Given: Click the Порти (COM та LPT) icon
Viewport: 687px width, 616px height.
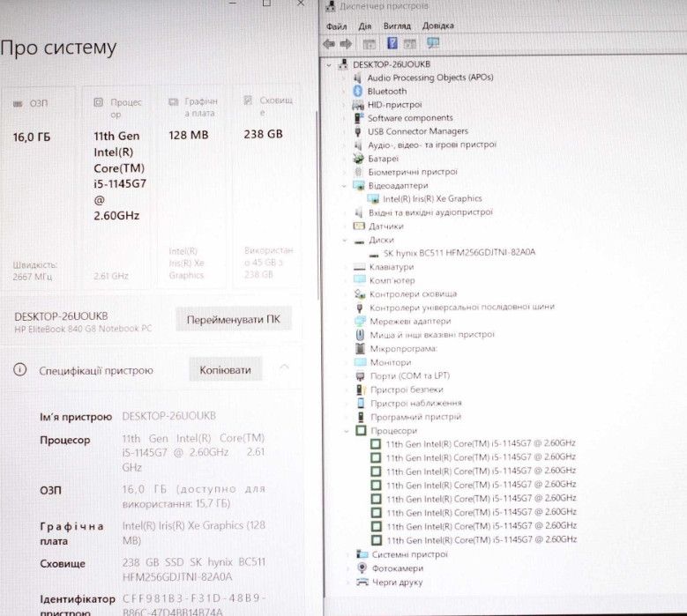Looking at the screenshot, I should tap(360, 376).
